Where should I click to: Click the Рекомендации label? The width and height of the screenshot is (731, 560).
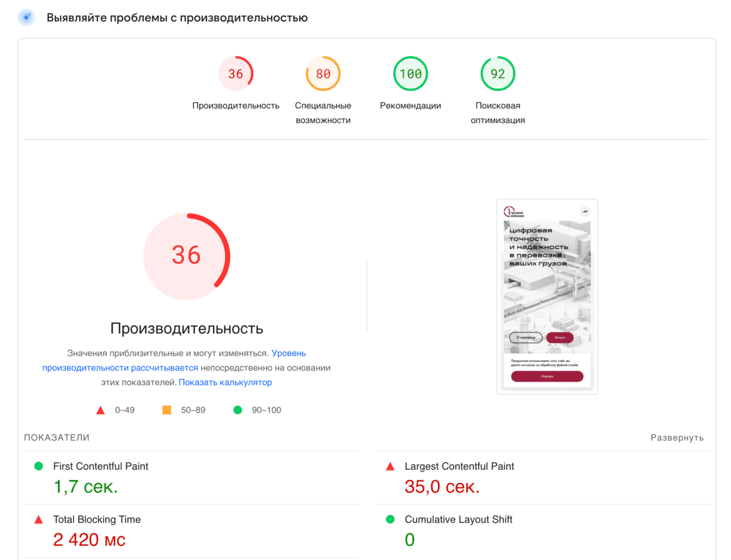411,105
